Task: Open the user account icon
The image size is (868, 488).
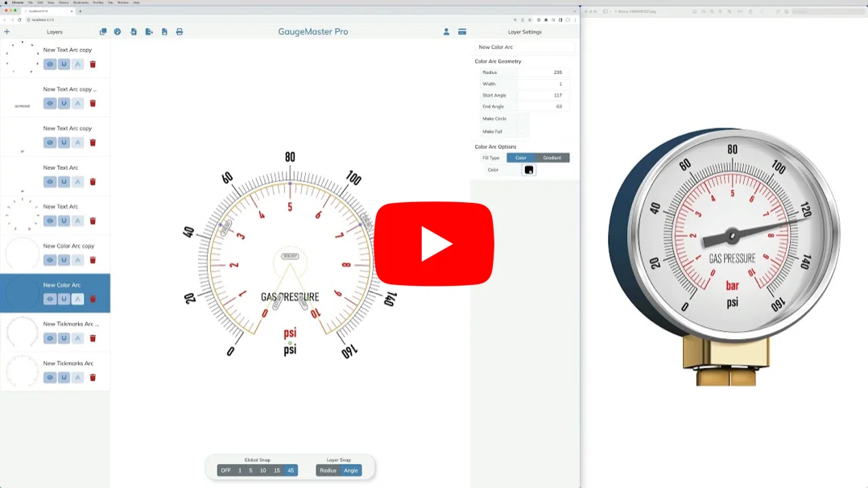Action: (x=446, y=32)
